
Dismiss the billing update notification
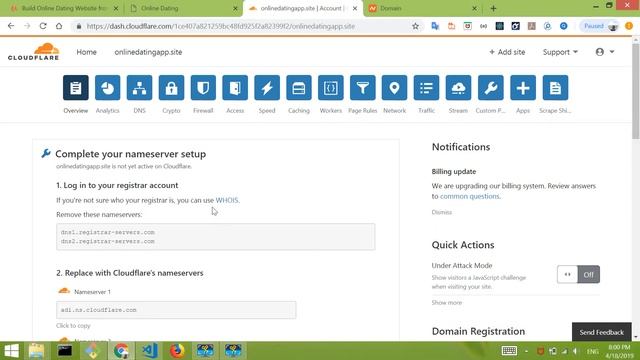(x=442, y=212)
